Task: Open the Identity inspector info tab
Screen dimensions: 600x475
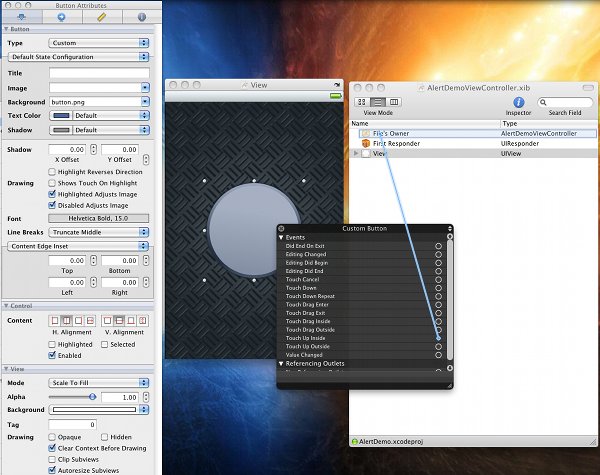Action: [x=140, y=17]
